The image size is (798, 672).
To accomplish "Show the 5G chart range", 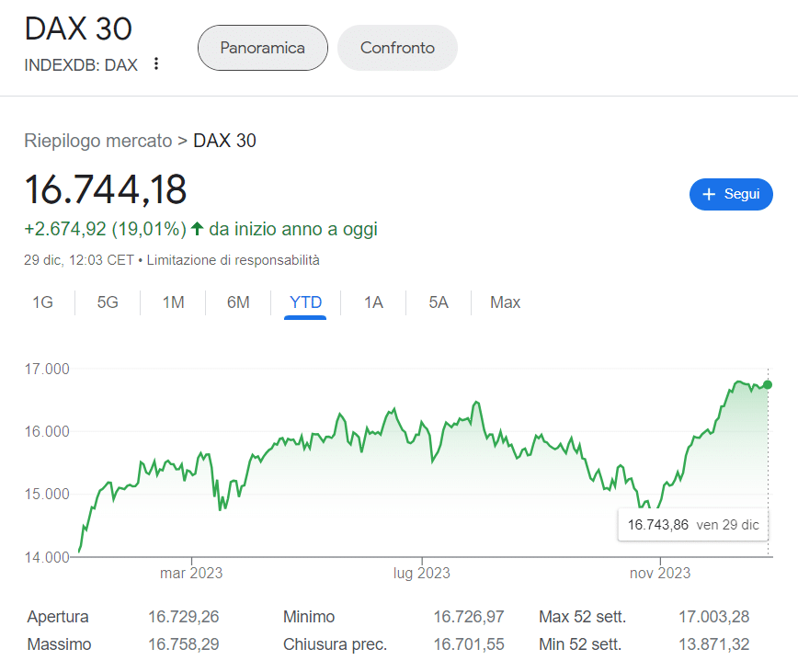I will click(x=108, y=302).
